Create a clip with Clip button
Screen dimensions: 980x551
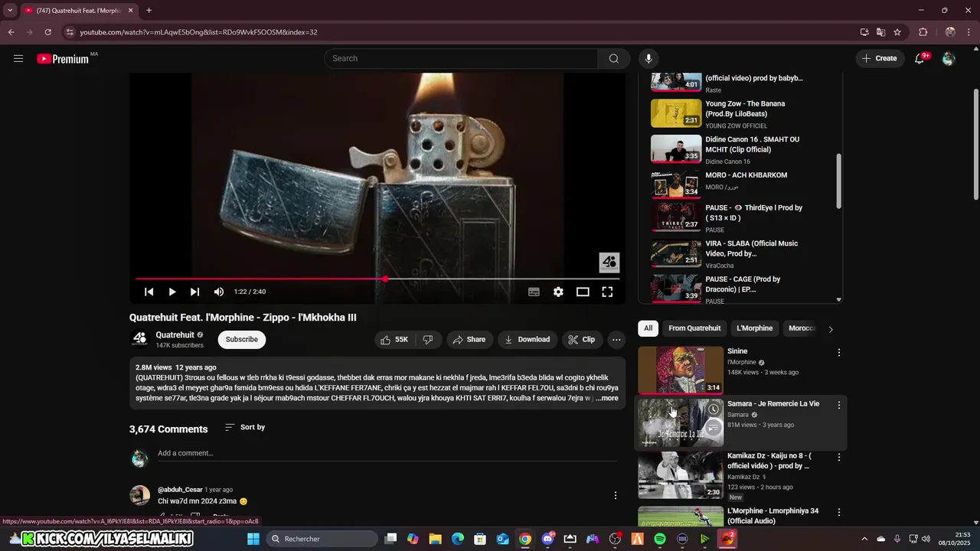click(582, 340)
